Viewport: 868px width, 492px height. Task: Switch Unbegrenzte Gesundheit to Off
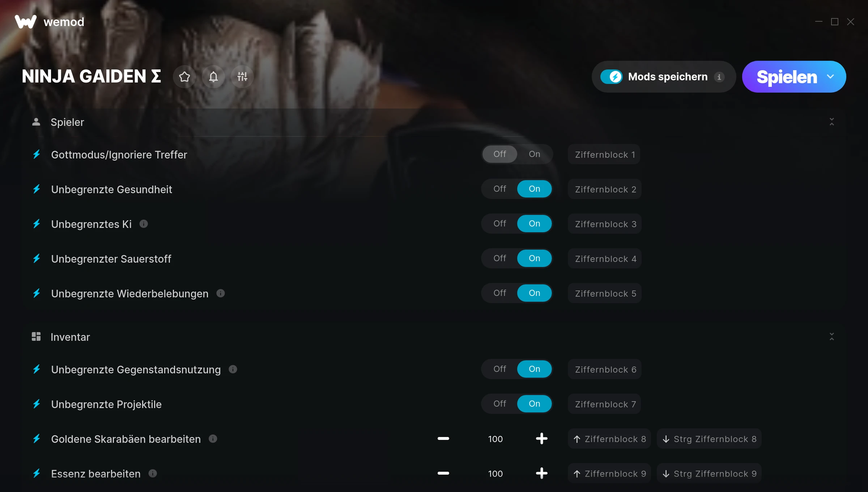coord(499,189)
